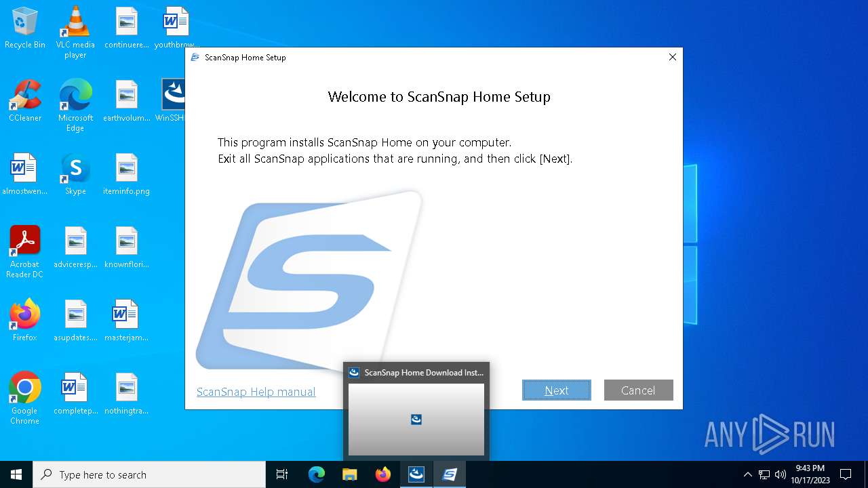Image resolution: width=868 pixels, height=488 pixels.
Task: Select the asupdates... image file icon
Action: click(75, 321)
